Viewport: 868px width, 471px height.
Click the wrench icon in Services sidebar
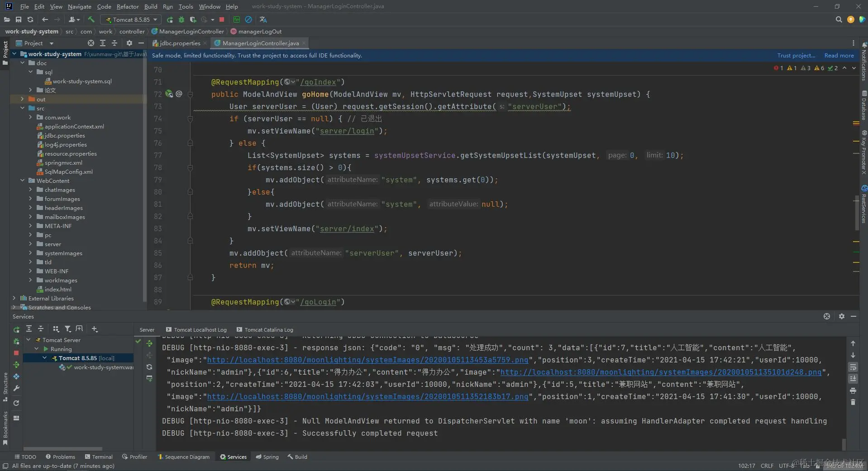click(16, 388)
